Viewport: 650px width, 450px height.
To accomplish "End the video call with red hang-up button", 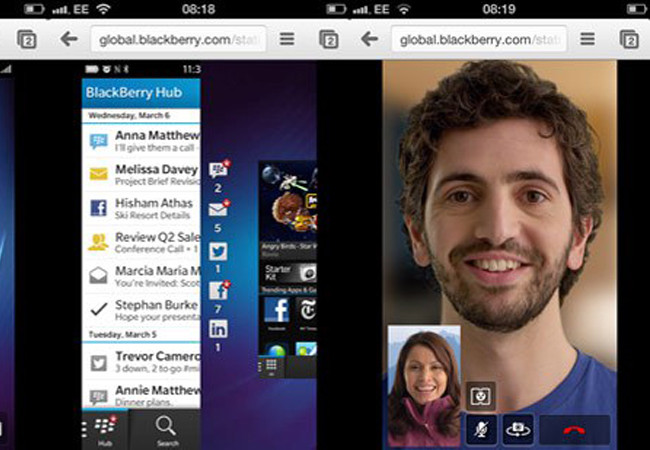I will pos(574,430).
